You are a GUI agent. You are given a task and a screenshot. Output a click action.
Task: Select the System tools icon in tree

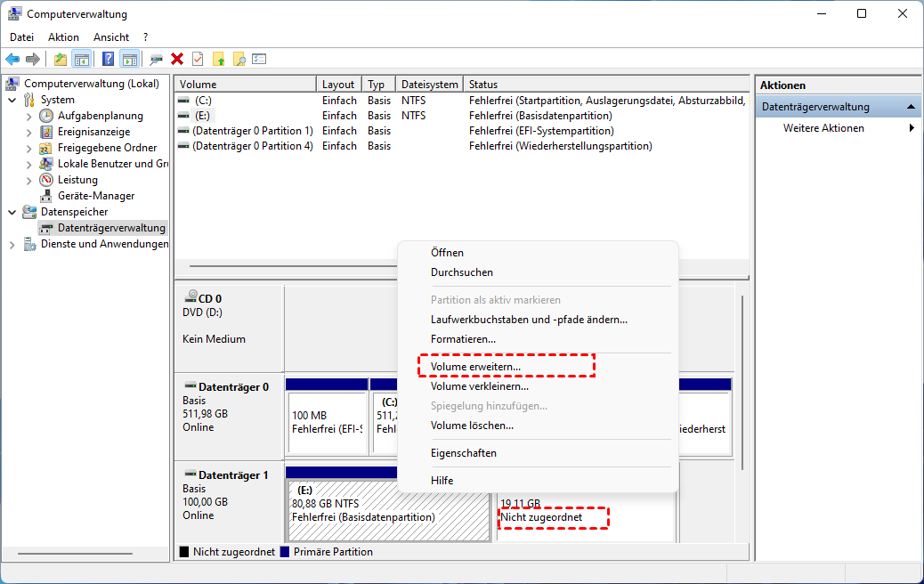[28, 100]
